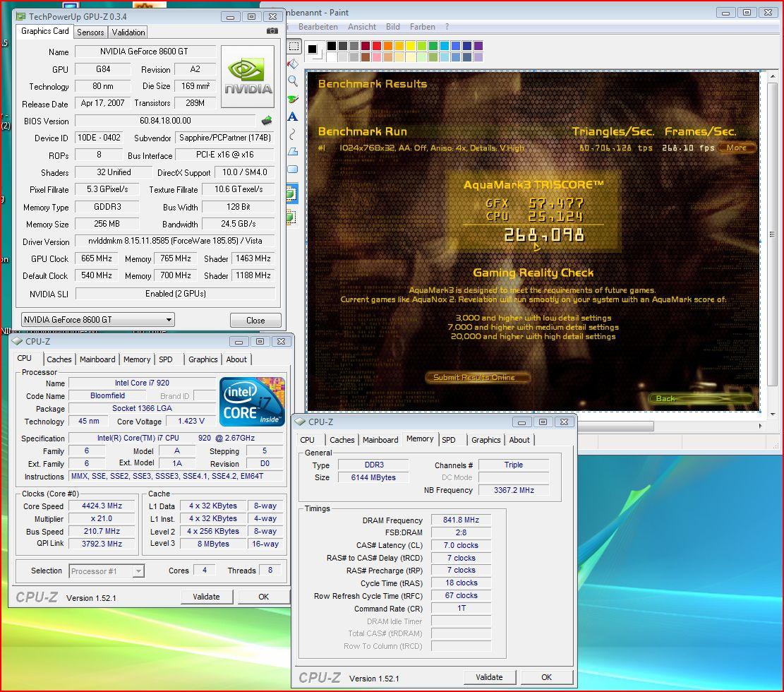Viewport: 784px width, 692px height.
Task: Open the Farben menu in Paint
Action: click(x=423, y=27)
